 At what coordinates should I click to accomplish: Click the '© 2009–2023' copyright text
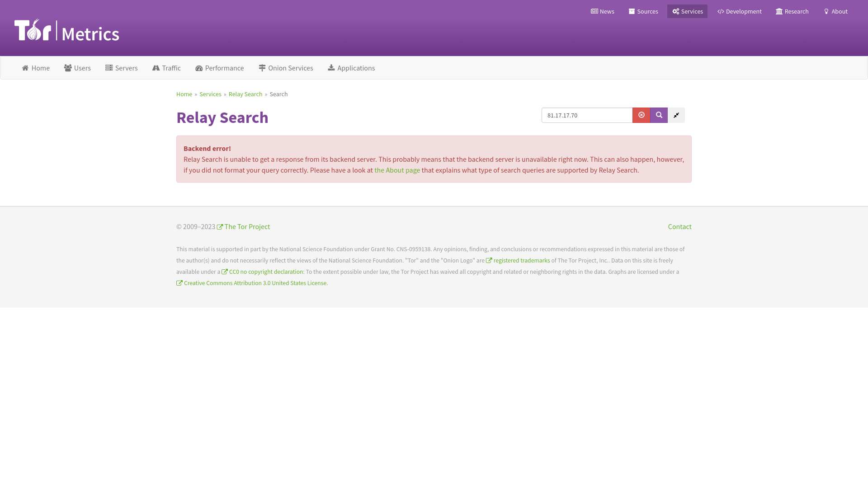[196, 226]
